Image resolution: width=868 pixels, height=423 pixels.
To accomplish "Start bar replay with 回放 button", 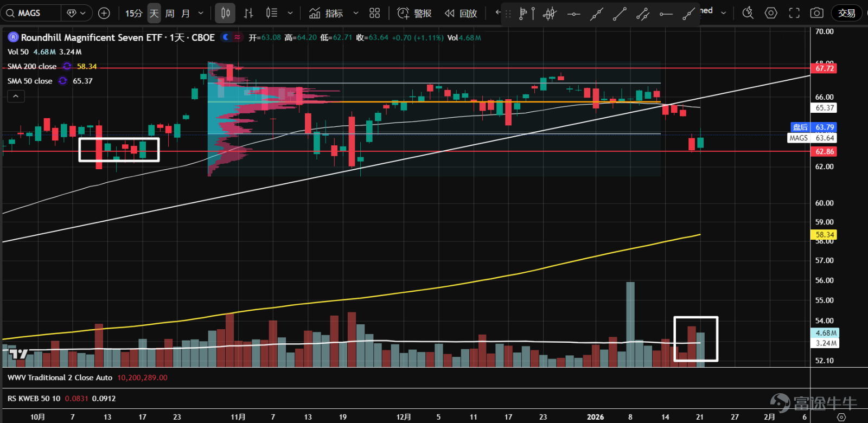I will 461,13.
